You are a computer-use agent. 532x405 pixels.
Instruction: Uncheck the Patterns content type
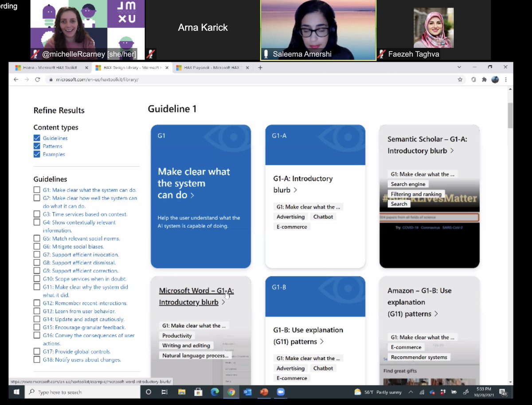pyautogui.click(x=37, y=146)
